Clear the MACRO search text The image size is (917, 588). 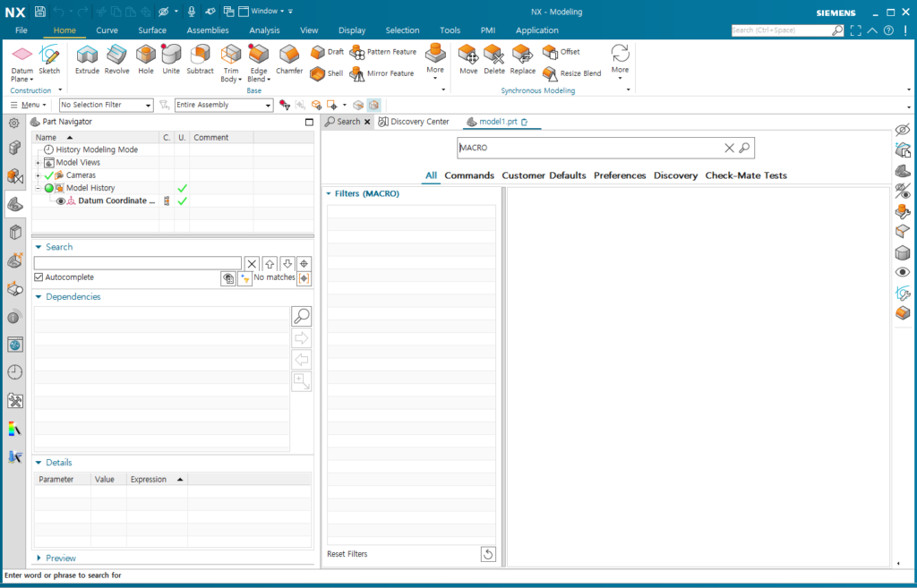pyautogui.click(x=729, y=148)
